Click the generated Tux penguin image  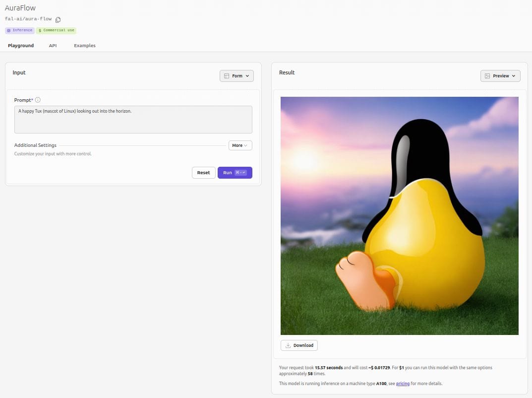coord(399,215)
